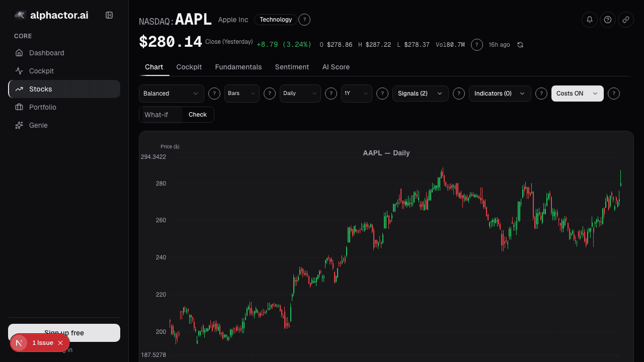The height and width of the screenshot is (362, 644).
Task: Click help icon beside volume figure
Action: click(x=477, y=45)
